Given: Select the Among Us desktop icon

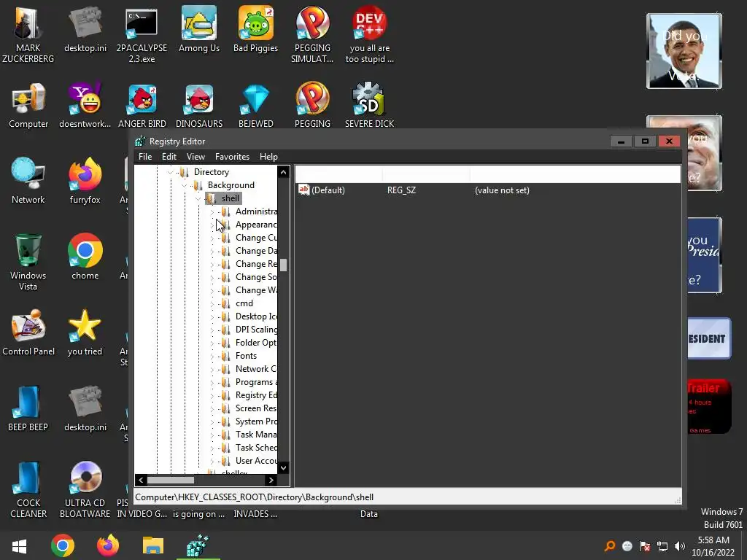Looking at the screenshot, I should pyautogui.click(x=198, y=28).
